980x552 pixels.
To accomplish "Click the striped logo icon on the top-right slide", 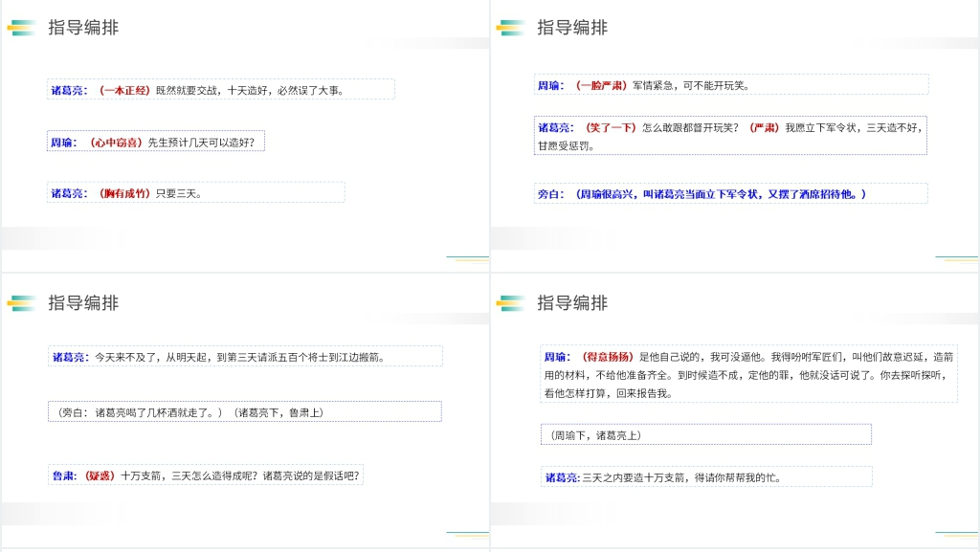I will click(510, 28).
